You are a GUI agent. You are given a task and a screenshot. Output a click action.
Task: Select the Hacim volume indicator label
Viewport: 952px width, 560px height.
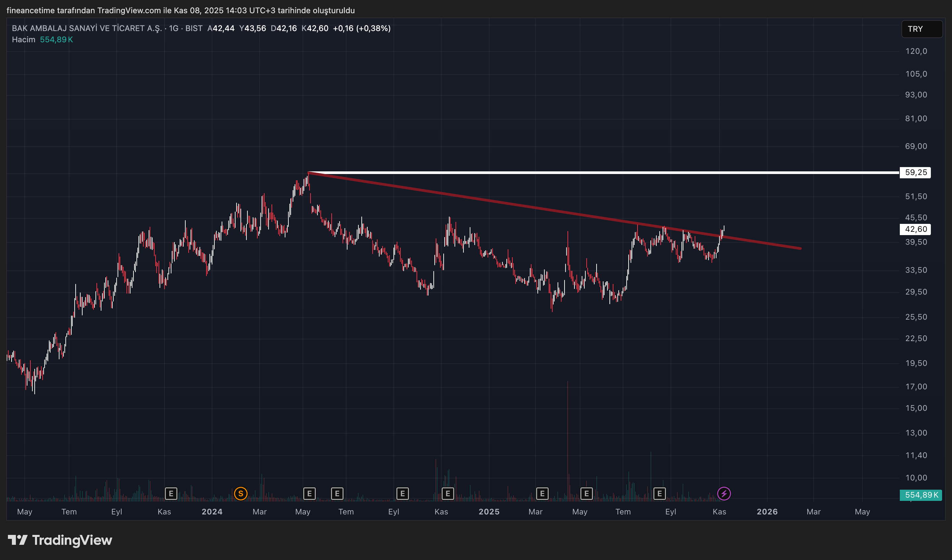(23, 40)
